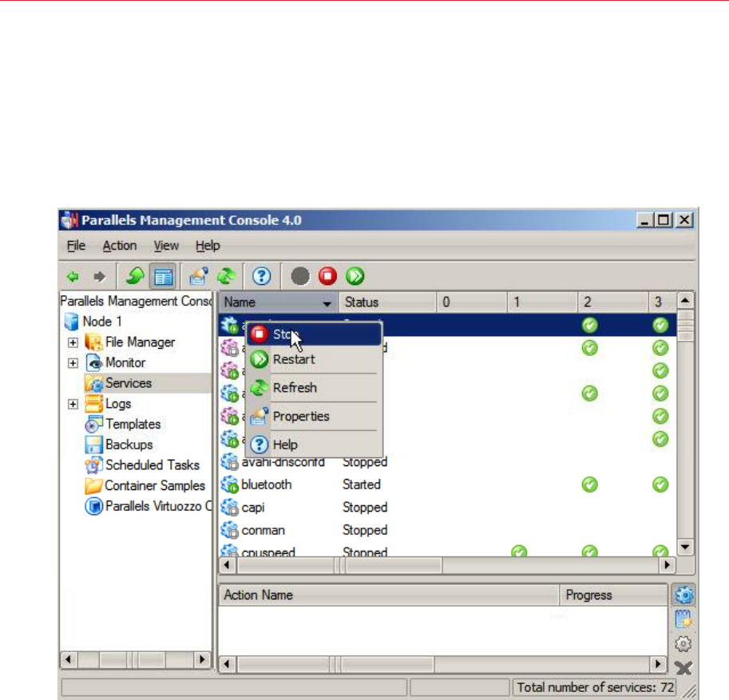Select the bluetooth service row
The image size is (729, 700).
pos(447,484)
